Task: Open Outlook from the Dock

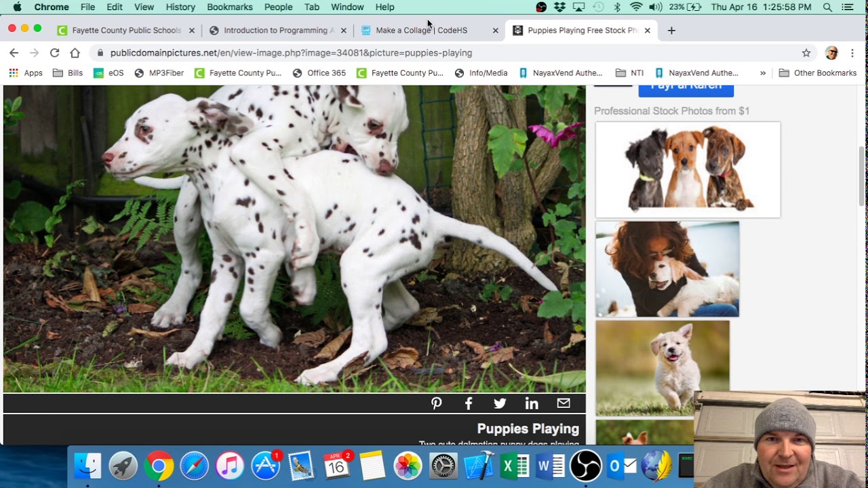Action: coord(621,466)
